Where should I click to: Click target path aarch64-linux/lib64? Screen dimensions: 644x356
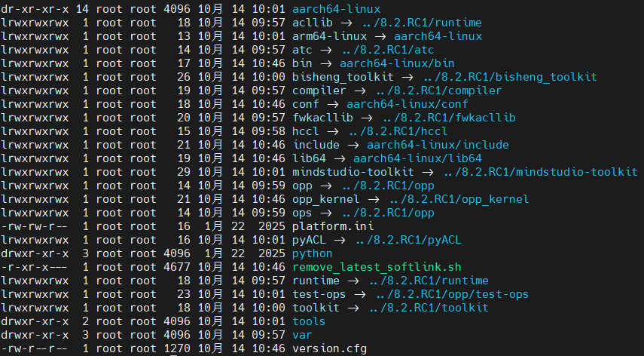coord(417,158)
